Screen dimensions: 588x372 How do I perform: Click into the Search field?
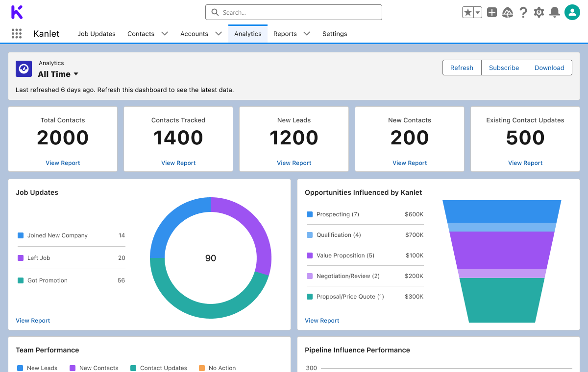pyautogui.click(x=294, y=12)
